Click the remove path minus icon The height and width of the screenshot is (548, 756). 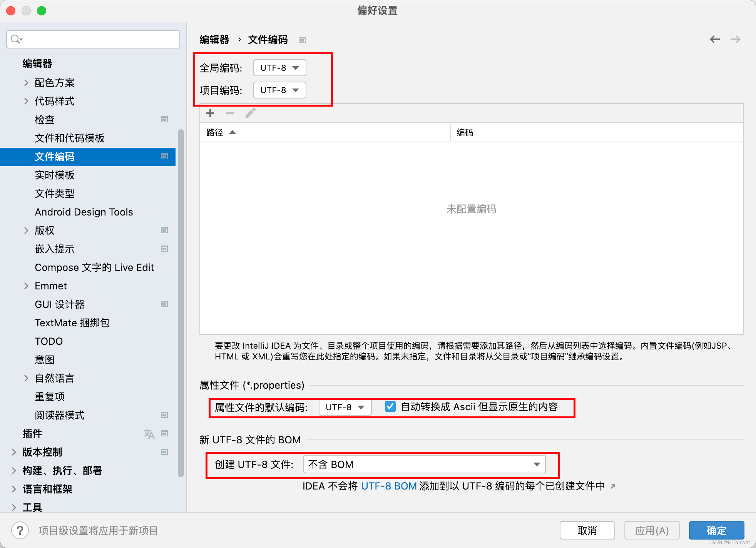pos(230,113)
